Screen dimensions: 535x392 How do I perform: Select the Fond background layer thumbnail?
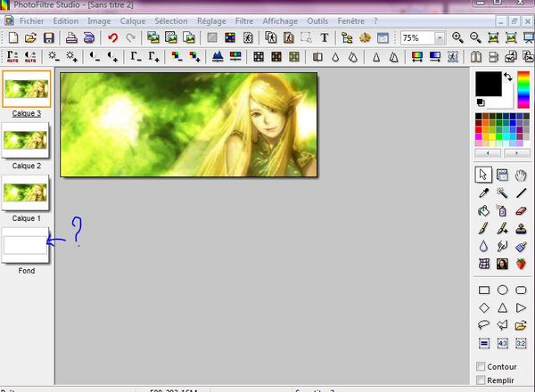pyautogui.click(x=25, y=245)
